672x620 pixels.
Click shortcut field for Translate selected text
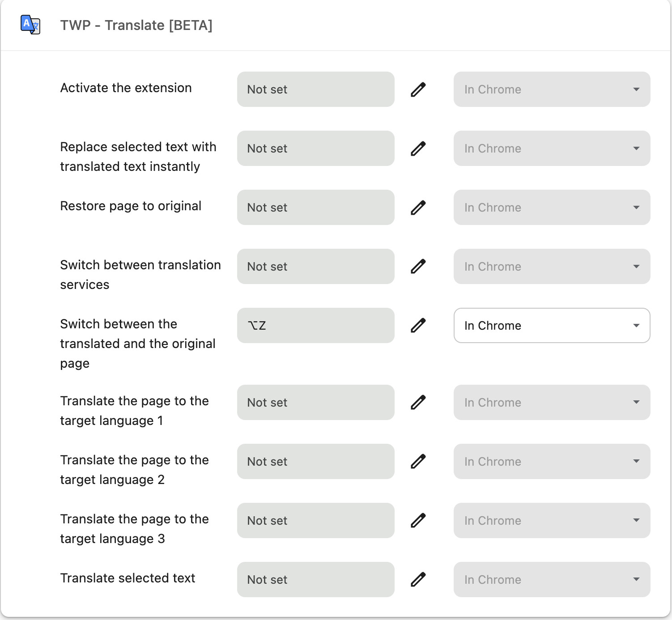(x=315, y=580)
